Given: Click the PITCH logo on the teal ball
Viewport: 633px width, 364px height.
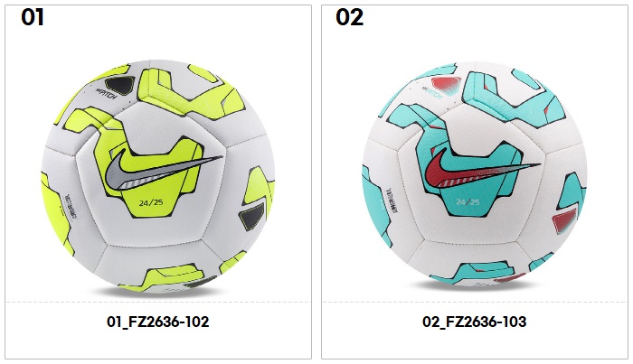Looking at the screenshot, I should point(432,93).
